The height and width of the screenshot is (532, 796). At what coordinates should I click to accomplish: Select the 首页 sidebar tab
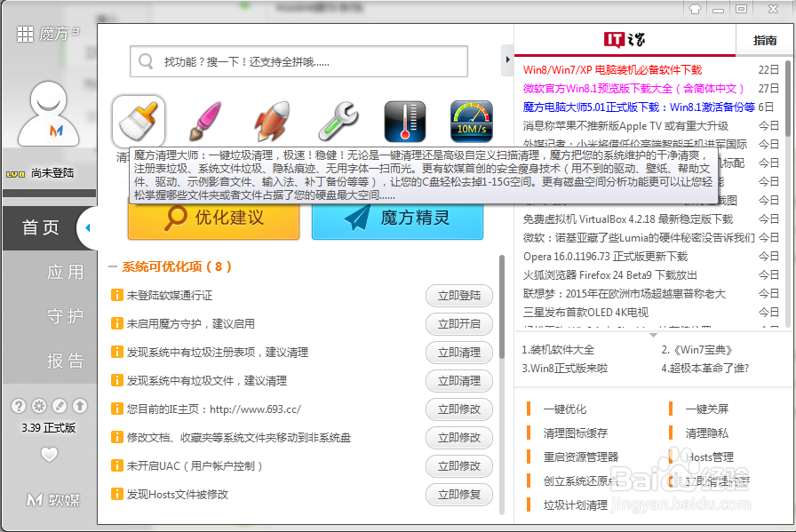tap(41, 227)
